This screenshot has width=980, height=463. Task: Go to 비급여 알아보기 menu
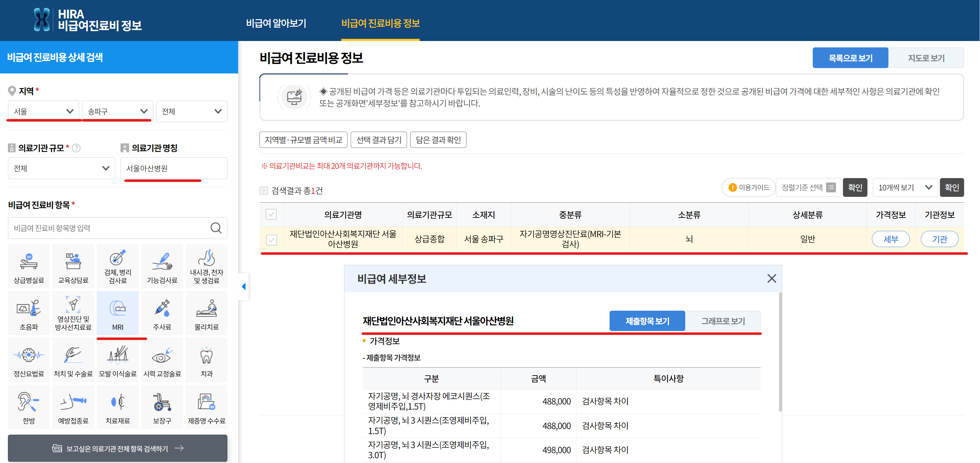(276, 23)
